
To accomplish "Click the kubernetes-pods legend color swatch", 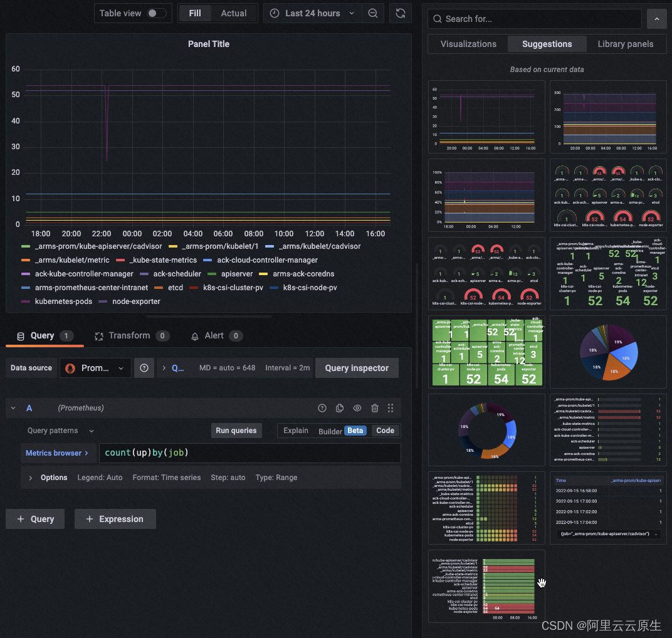I will [26, 301].
